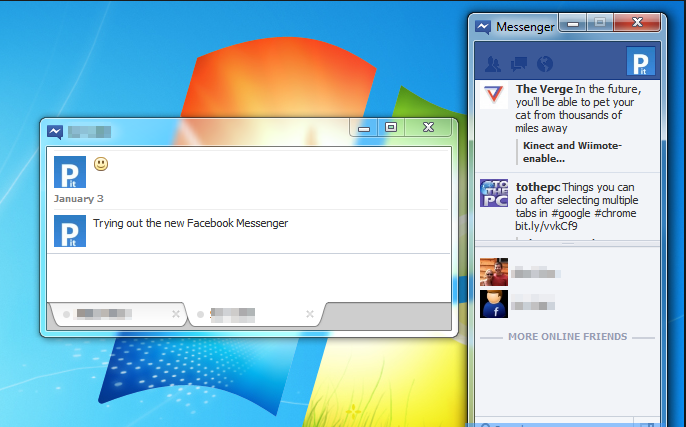The image size is (686, 427).
Task: Click the Pit profile picture in Messenger header
Action: pos(640,61)
